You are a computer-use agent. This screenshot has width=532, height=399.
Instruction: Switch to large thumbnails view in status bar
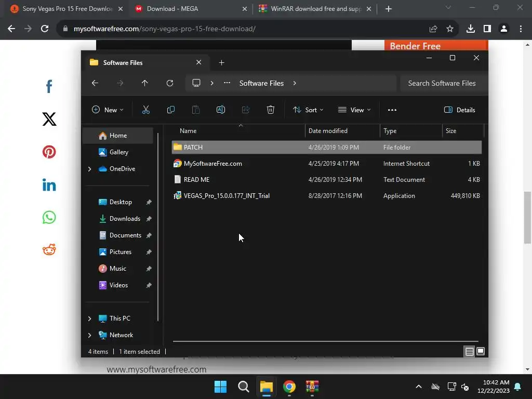coord(481,352)
